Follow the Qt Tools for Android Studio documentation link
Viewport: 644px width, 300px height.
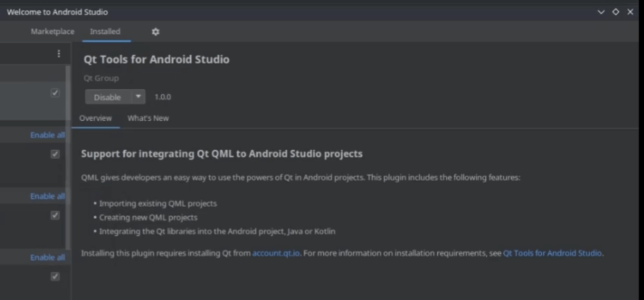point(552,253)
